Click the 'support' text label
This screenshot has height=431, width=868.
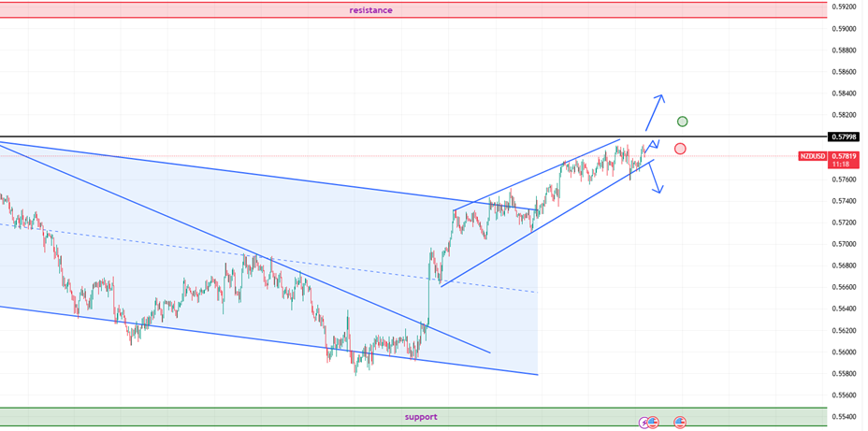pos(420,417)
